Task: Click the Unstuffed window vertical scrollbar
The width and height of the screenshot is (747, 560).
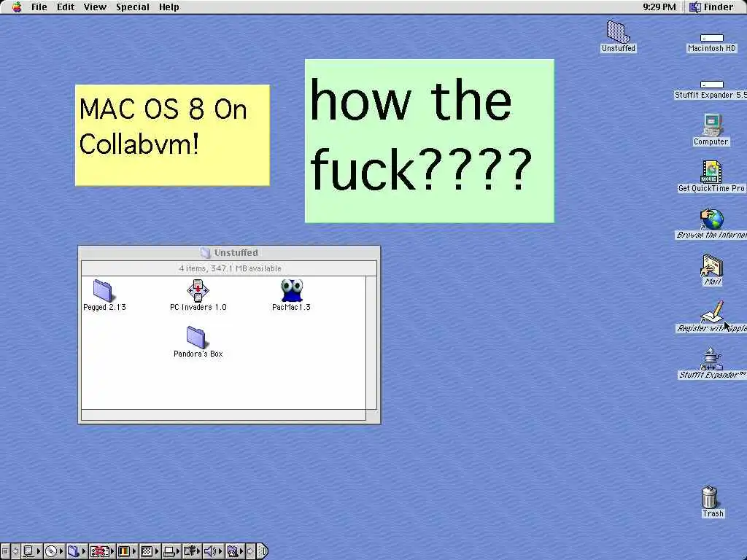Action: (371, 343)
